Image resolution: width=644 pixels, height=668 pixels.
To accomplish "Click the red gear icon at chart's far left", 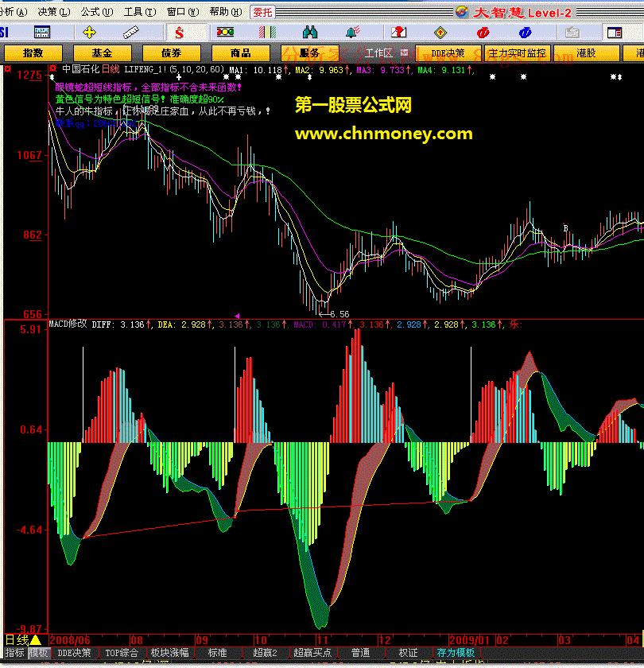I will coord(8,68).
